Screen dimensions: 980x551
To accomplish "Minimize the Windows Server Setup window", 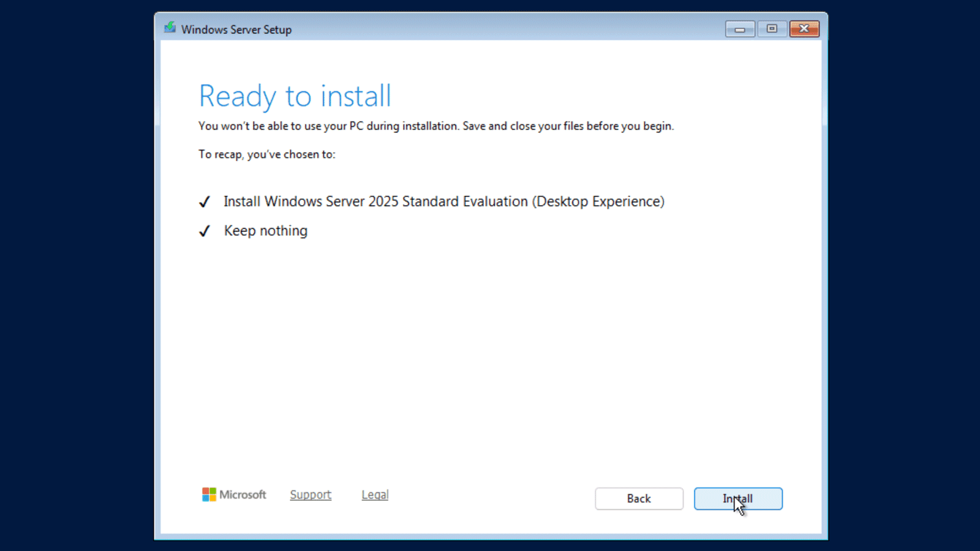I will pyautogui.click(x=740, y=29).
